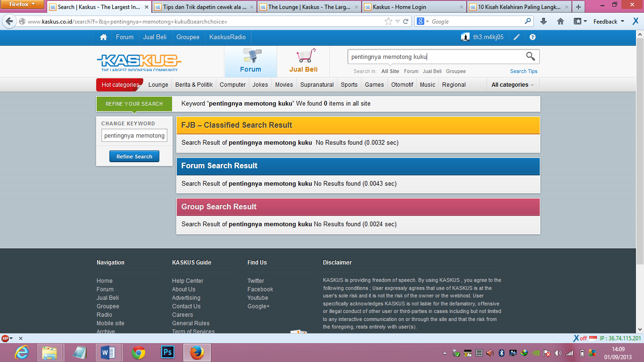Bookmark this page with the star icon
The image size is (644, 362).
coord(388,21)
